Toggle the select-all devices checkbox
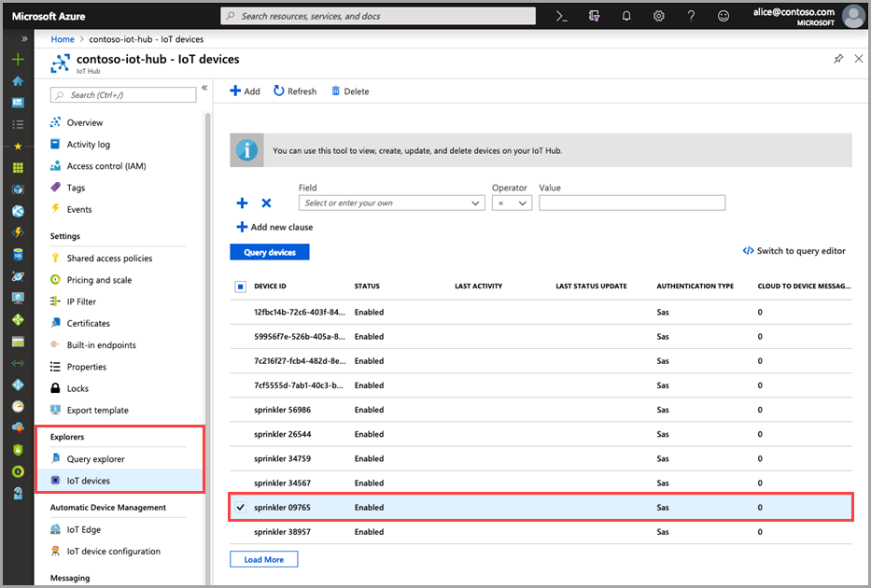871x588 pixels. 241,287
